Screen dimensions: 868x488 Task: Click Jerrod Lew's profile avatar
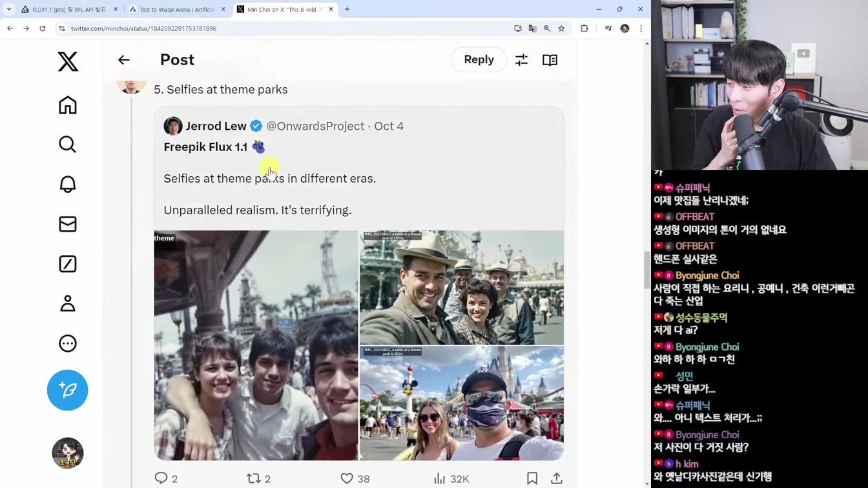(x=173, y=126)
